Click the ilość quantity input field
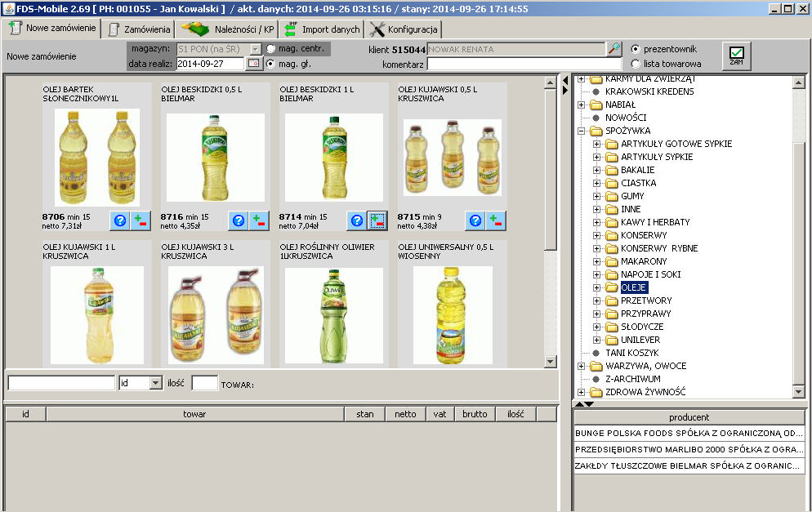812x512 pixels. click(x=204, y=383)
